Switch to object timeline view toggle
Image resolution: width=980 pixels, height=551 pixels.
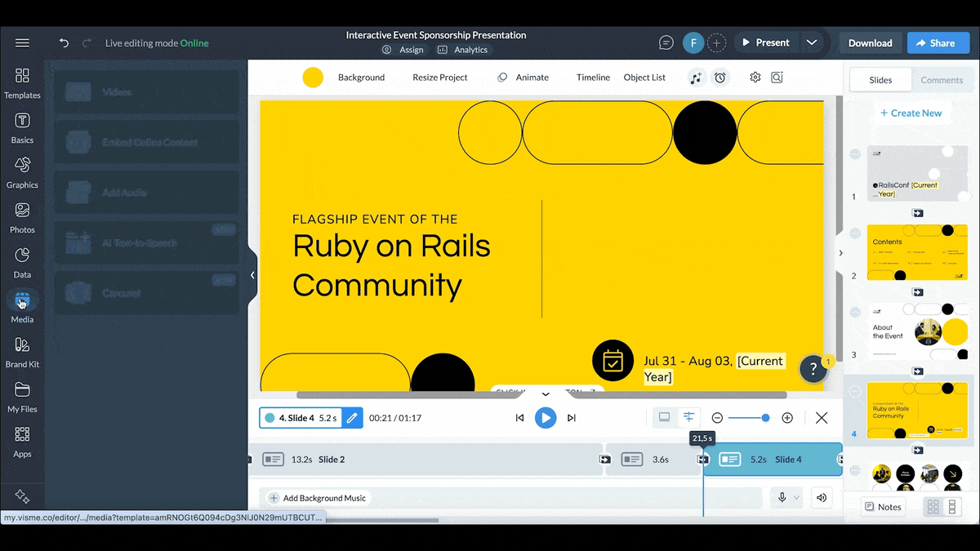pyautogui.click(x=688, y=418)
